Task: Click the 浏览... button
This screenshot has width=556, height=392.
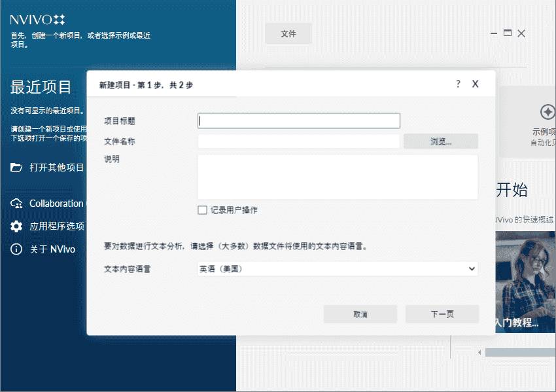Action: coord(441,141)
